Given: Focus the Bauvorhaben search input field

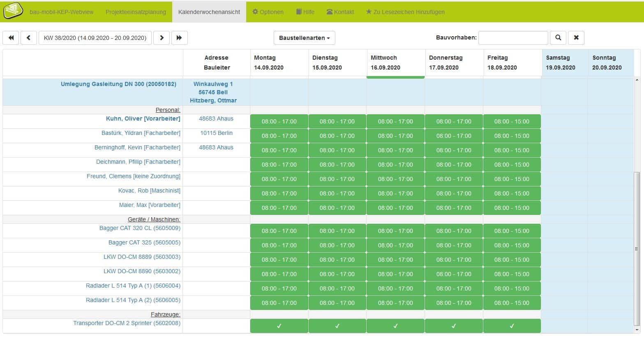Looking at the screenshot, I should [x=513, y=38].
